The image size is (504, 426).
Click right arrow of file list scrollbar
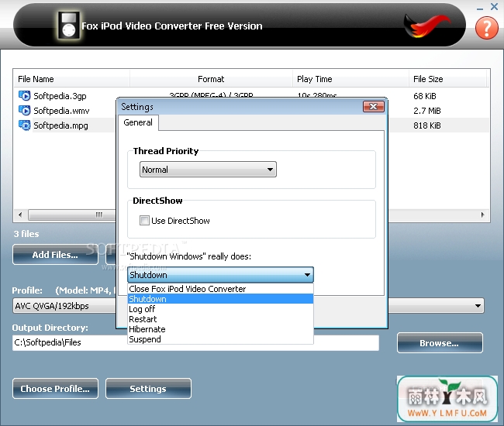pyautogui.click(x=482, y=215)
